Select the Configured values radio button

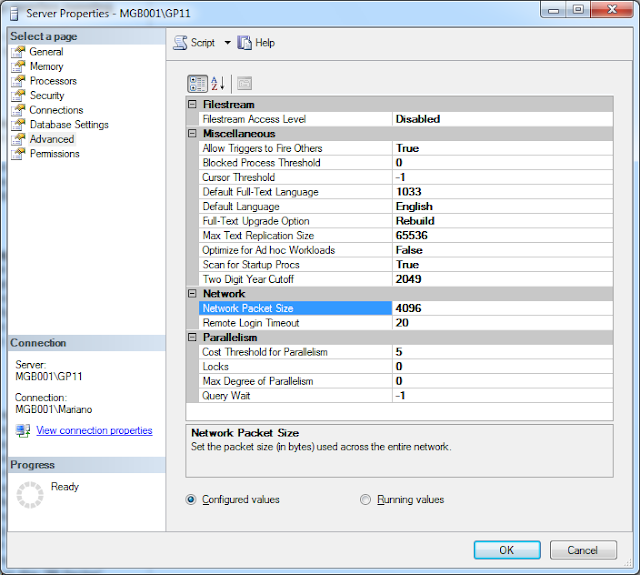[191, 500]
